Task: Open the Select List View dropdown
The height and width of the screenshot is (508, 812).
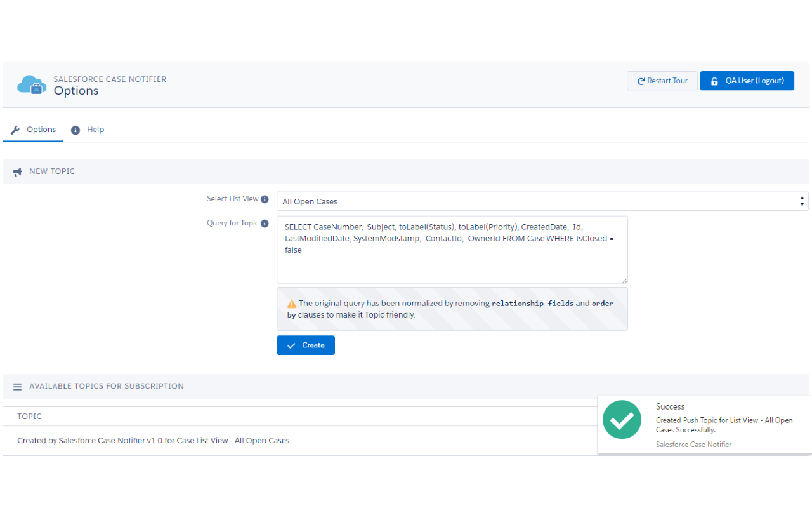Action: 542,201
